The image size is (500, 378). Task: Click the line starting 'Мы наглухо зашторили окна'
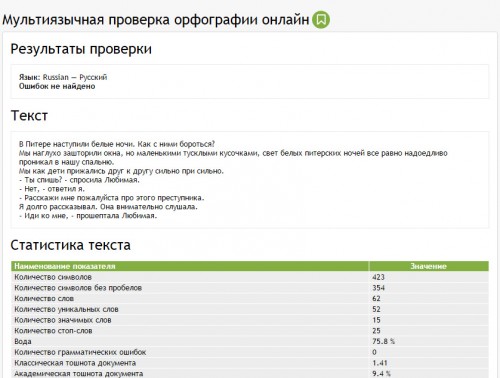[x=233, y=153]
